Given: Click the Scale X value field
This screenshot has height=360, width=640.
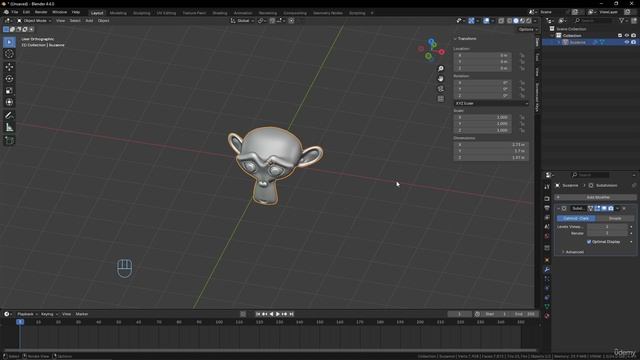Looking at the screenshot, I should tap(482, 117).
